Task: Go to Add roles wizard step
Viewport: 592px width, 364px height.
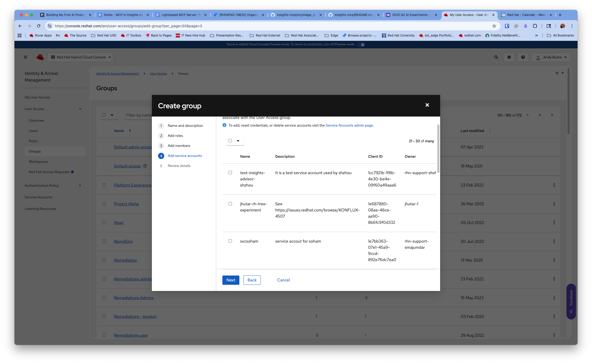Action: click(x=175, y=136)
